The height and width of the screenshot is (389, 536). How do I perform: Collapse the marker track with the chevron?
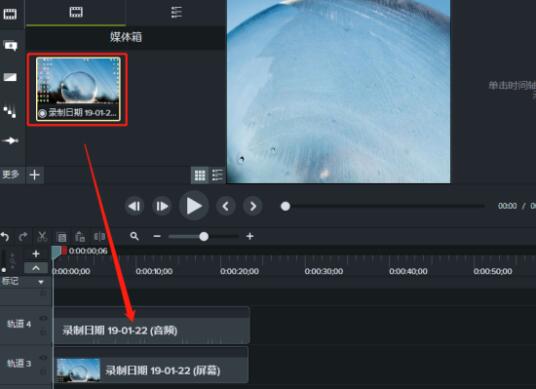coord(36,268)
